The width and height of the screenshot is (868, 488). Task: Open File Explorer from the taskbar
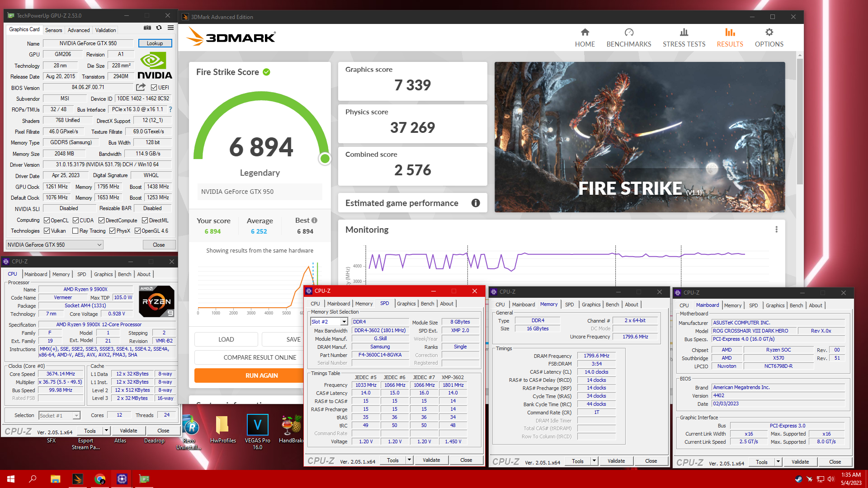click(x=55, y=479)
